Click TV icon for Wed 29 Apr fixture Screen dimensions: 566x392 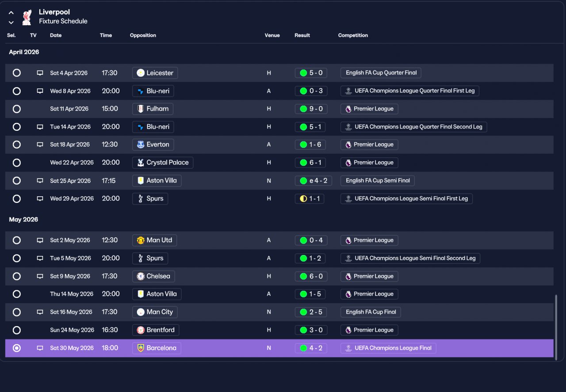pos(40,199)
